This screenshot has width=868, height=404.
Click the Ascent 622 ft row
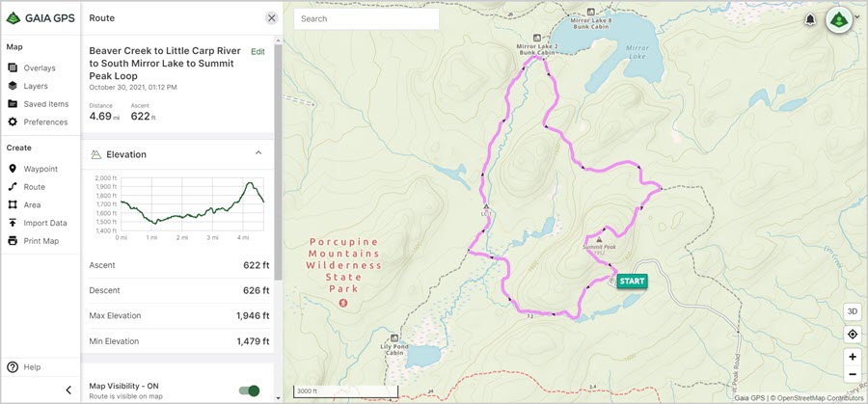point(179,265)
